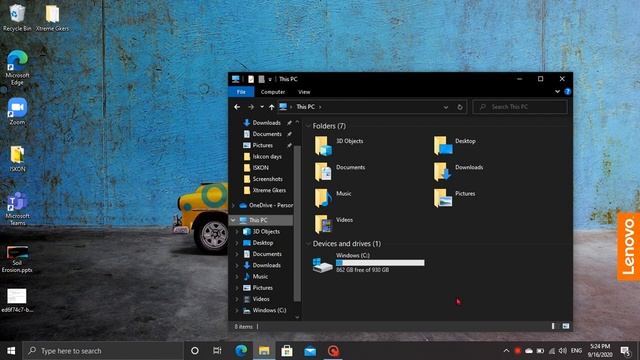Open Xtreme Gkers folder on desktop
Screen dimensions: 640x360
coord(52,18)
